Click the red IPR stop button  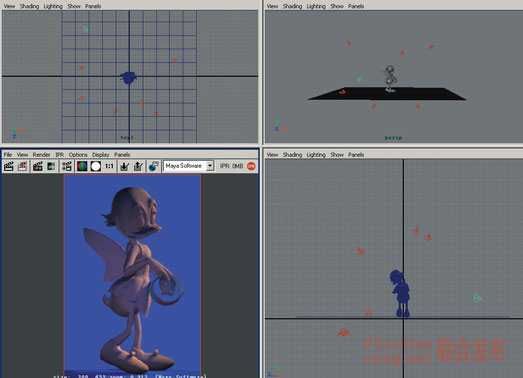click(251, 166)
